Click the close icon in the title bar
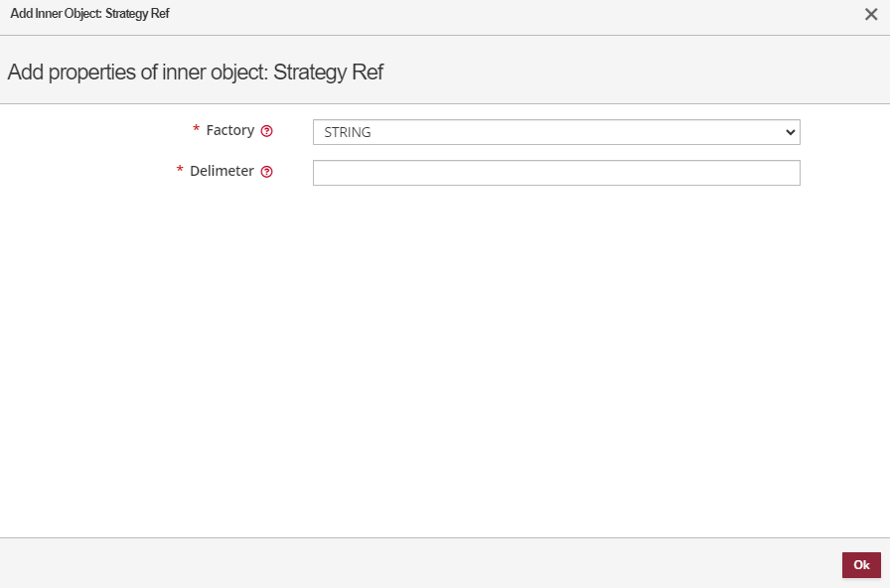Image resolution: width=890 pixels, height=588 pixels. [x=871, y=14]
